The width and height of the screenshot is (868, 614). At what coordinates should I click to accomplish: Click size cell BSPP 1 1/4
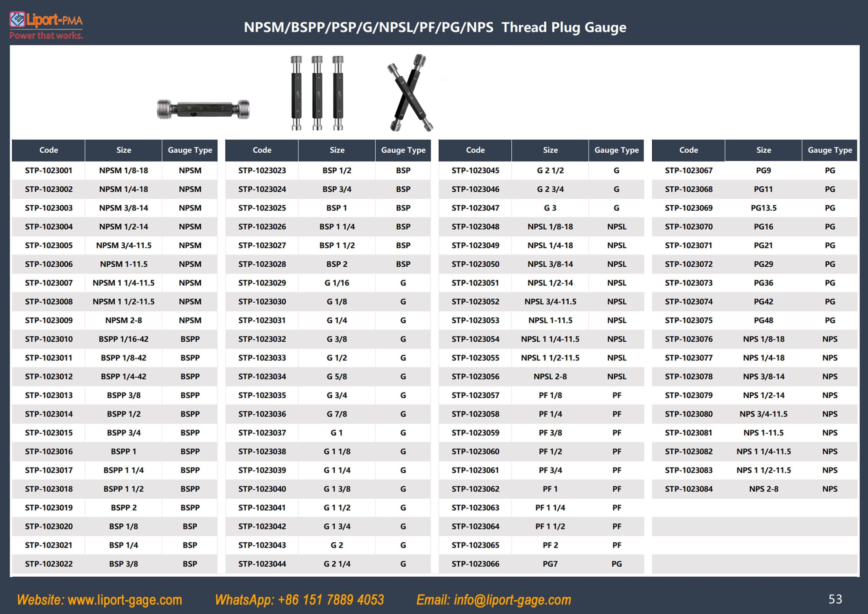point(124,470)
